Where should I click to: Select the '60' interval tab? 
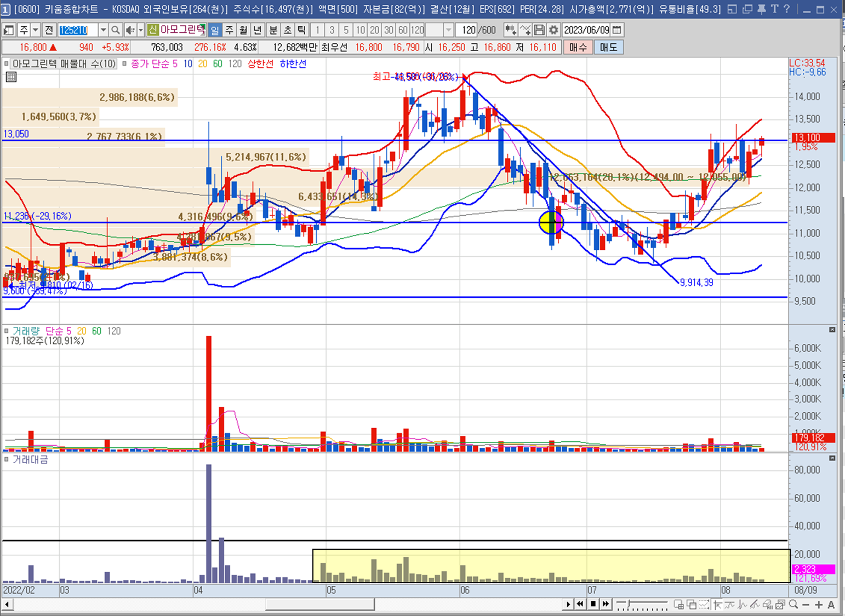(403, 30)
